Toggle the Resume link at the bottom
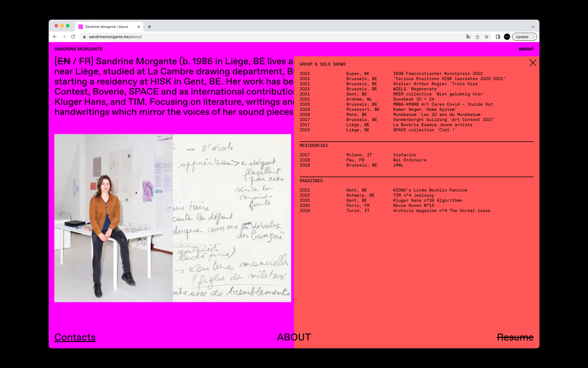Screen dimensions: 588x368 pyautogui.click(x=515, y=337)
